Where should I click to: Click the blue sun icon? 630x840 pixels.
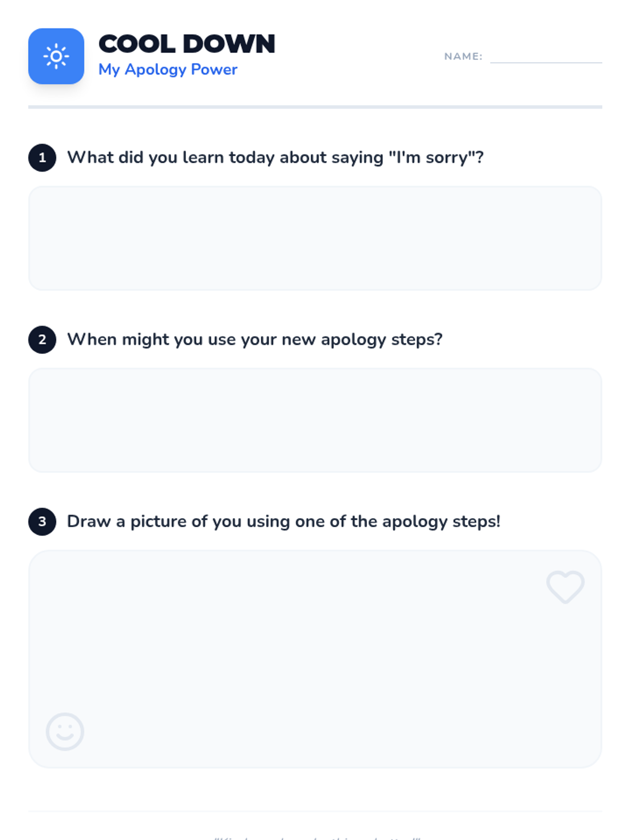[x=56, y=56]
